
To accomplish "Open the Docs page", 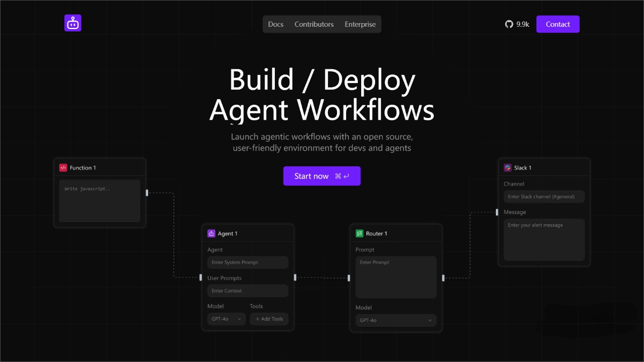I will [x=276, y=24].
